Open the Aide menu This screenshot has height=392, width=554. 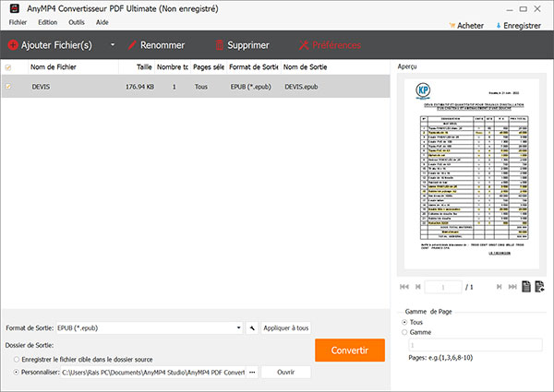point(102,22)
